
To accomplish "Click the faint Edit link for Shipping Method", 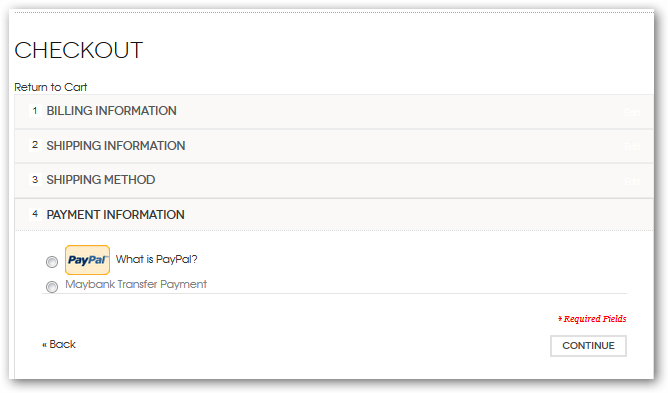I will coord(632,181).
